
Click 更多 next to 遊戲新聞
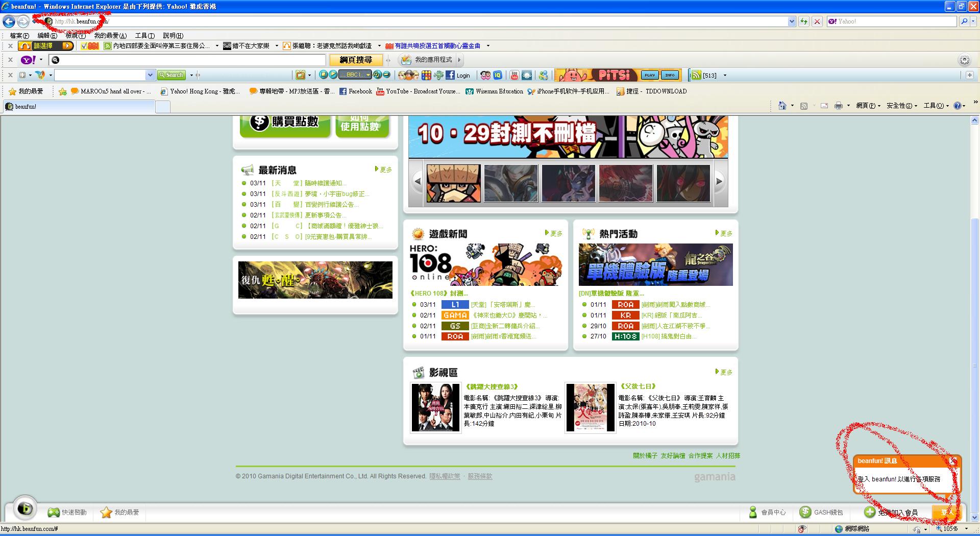click(554, 233)
